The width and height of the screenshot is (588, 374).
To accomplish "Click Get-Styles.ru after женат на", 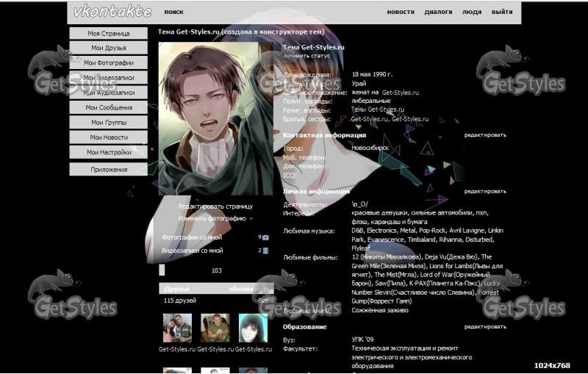I will coord(400,92).
